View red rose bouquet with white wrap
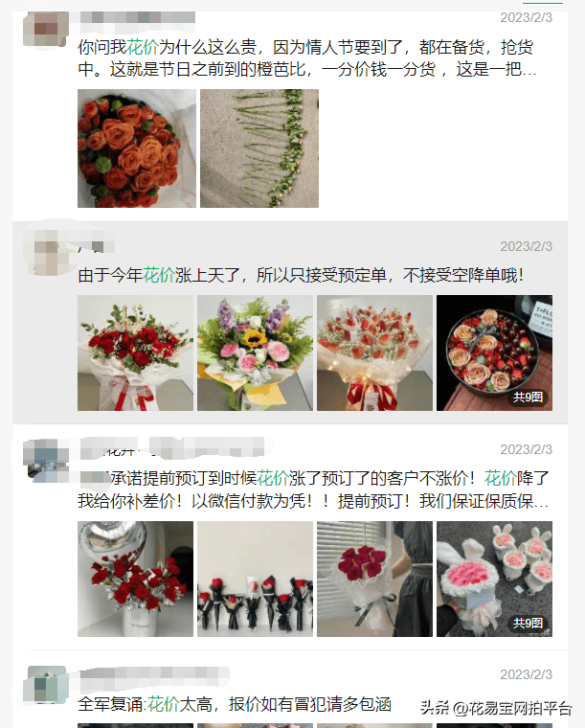This screenshot has height=728, width=585. point(135,353)
